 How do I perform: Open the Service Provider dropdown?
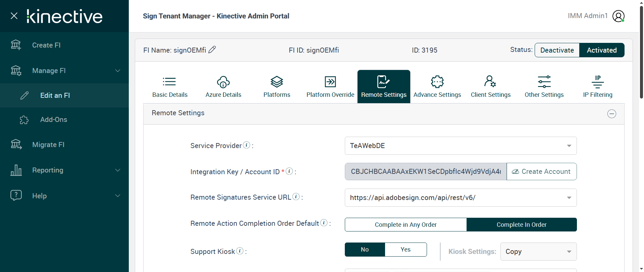[x=461, y=146]
